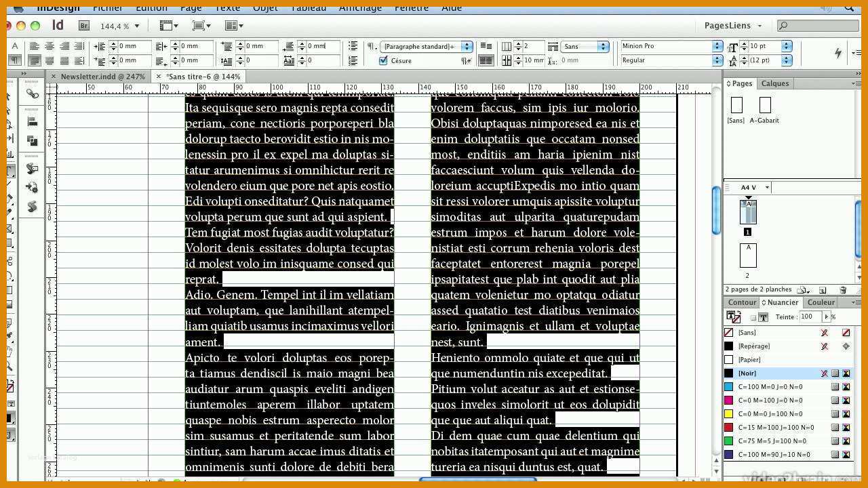Click the number of columns field
The width and height of the screenshot is (868, 488).
[532, 46]
